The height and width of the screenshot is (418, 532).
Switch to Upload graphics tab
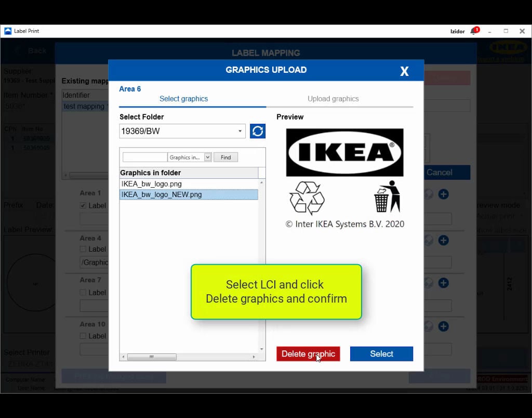pos(333,99)
